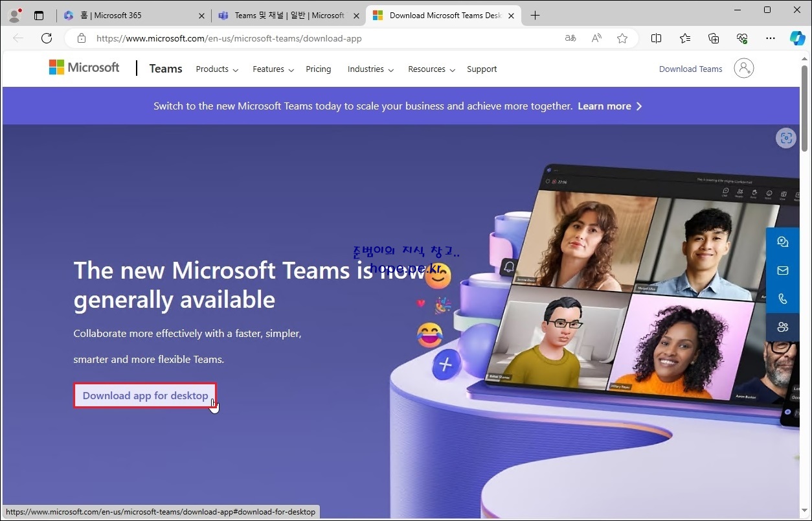The width and height of the screenshot is (812, 521).
Task: Open the favorites list icon
Action: click(685, 38)
